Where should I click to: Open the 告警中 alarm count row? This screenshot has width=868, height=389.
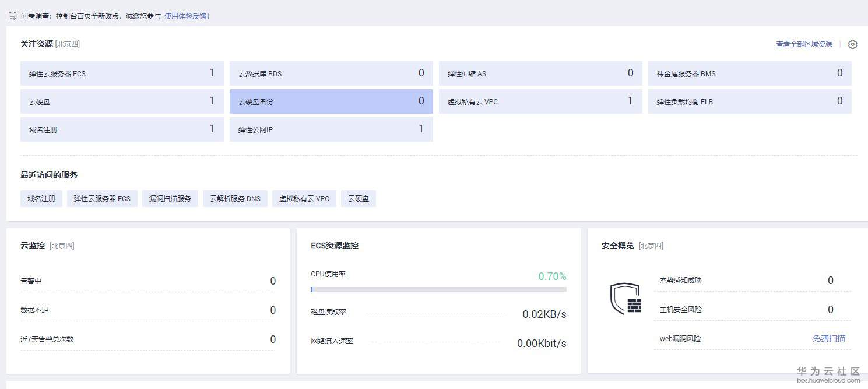pos(148,281)
